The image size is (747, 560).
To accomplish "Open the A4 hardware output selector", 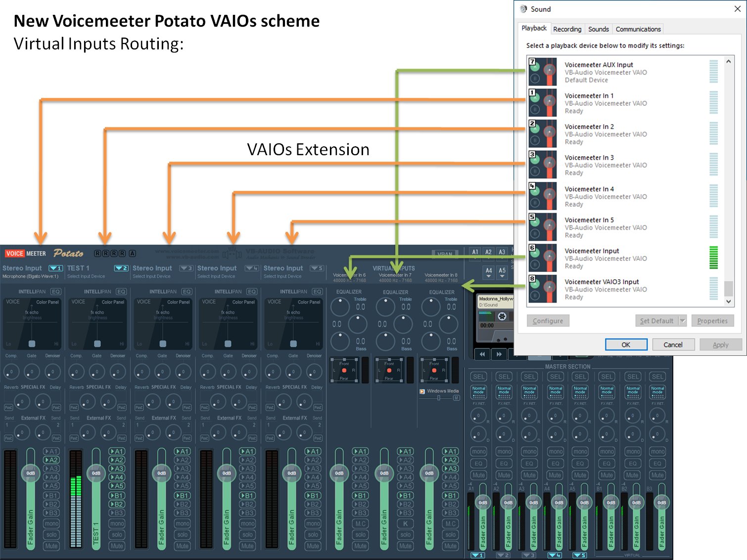I will coord(489,272).
